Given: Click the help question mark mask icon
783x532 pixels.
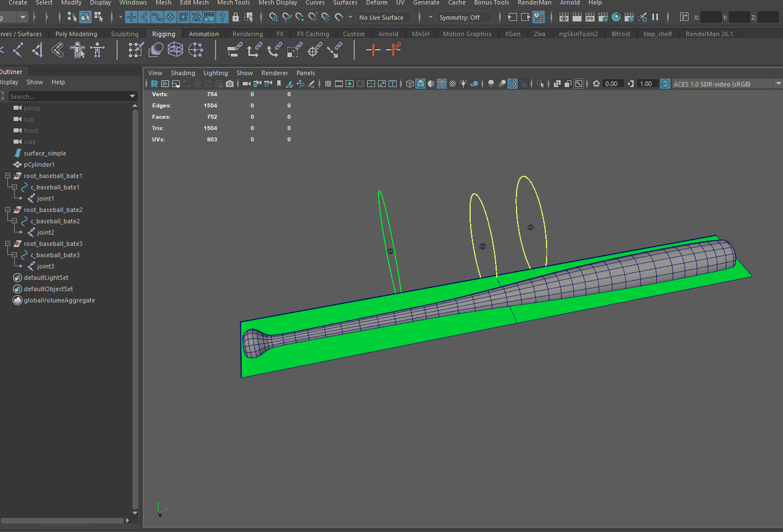Looking at the screenshot, I should pyautogui.click(x=222, y=18).
